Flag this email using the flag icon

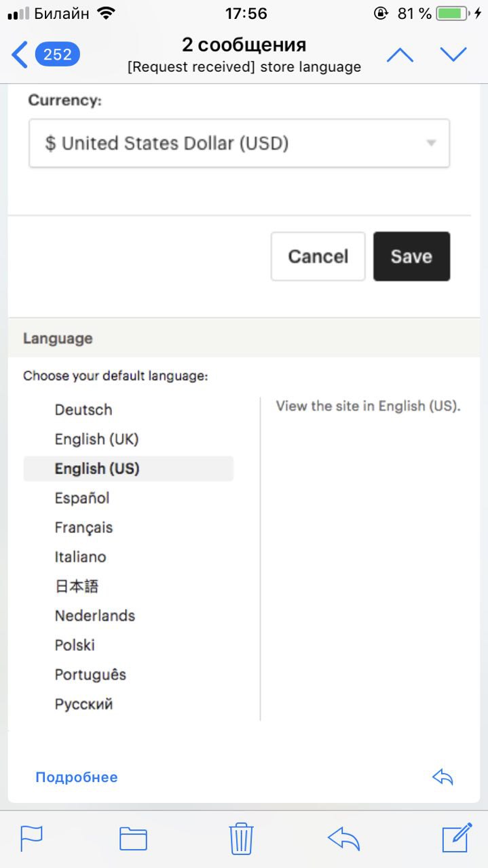click(31, 838)
